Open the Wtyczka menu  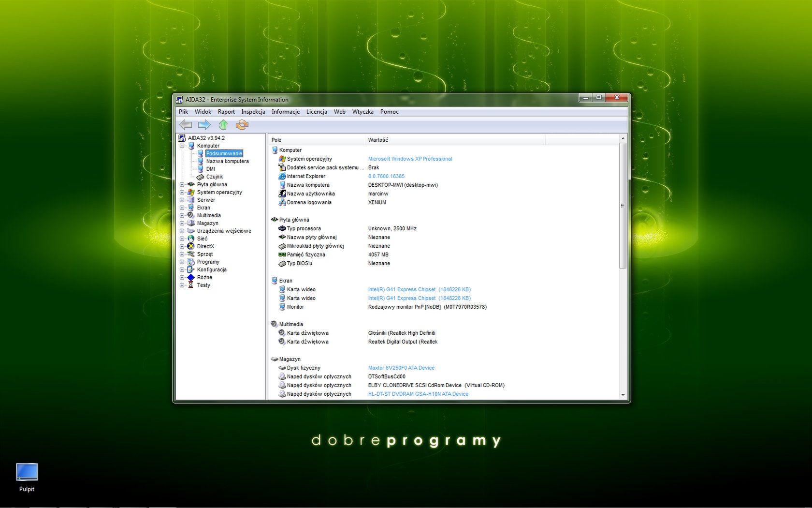pyautogui.click(x=362, y=112)
